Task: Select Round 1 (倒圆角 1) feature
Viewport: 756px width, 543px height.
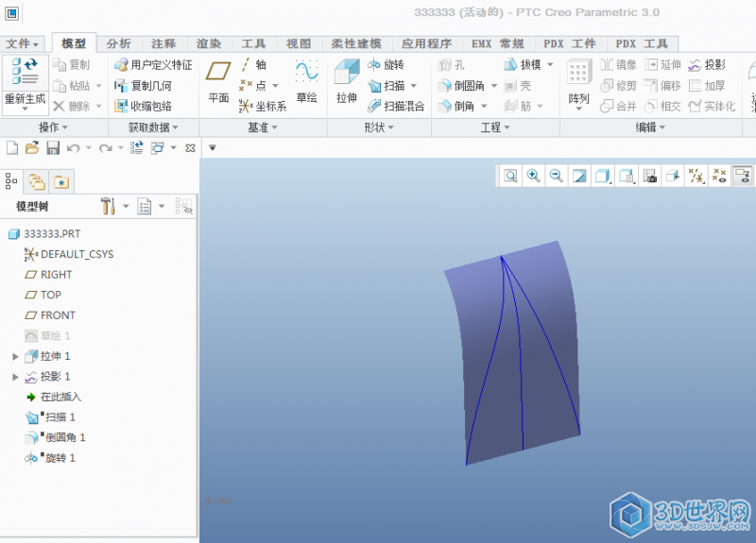Action: tap(56, 437)
